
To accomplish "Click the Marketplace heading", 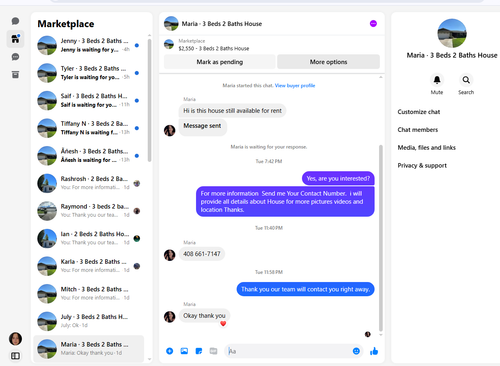I will (x=66, y=24).
